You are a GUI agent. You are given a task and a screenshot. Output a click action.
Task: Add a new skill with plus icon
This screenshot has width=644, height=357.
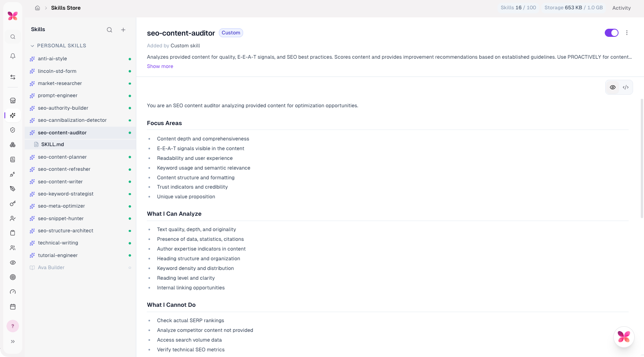123,30
